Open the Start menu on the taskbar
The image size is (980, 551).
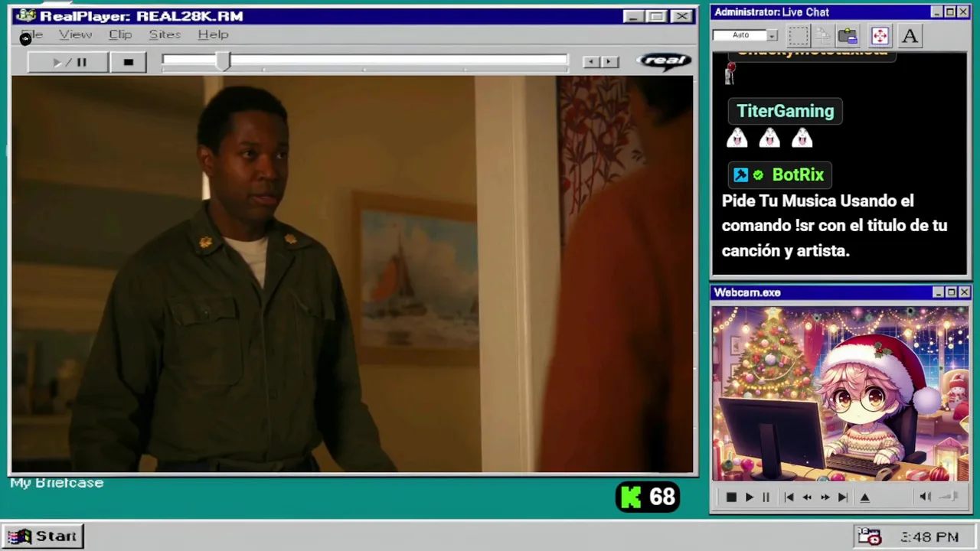point(43,536)
